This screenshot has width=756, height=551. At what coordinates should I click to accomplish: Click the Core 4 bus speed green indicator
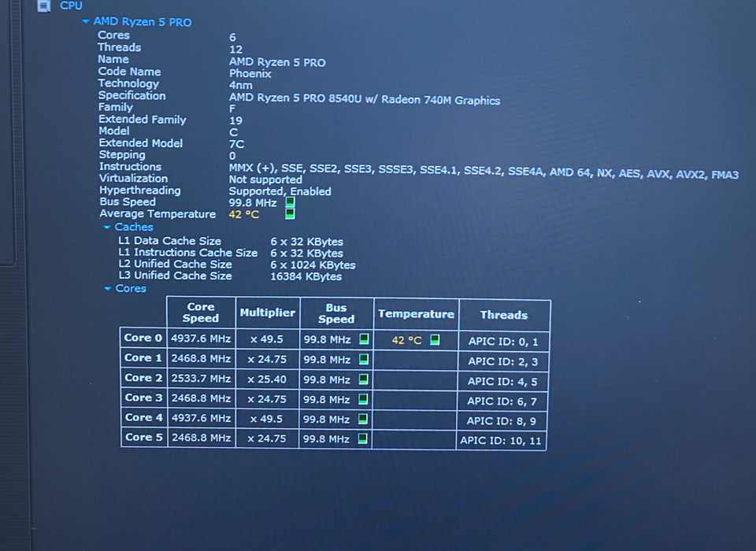coord(363,419)
